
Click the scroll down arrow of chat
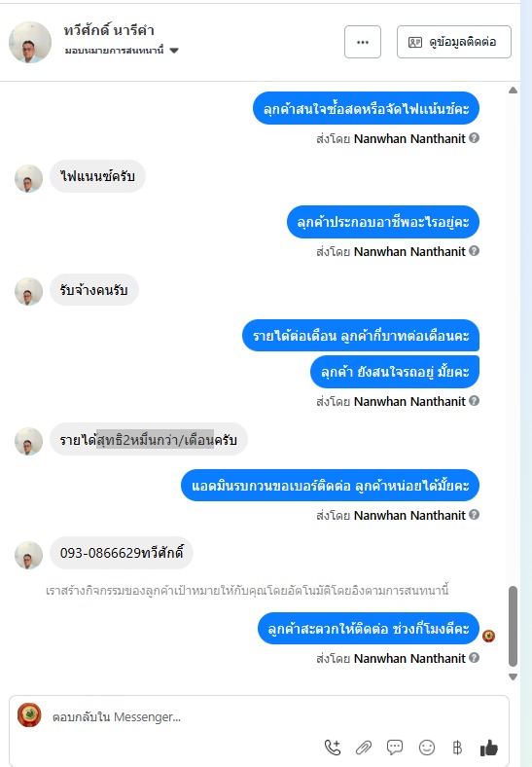[513, 677]
